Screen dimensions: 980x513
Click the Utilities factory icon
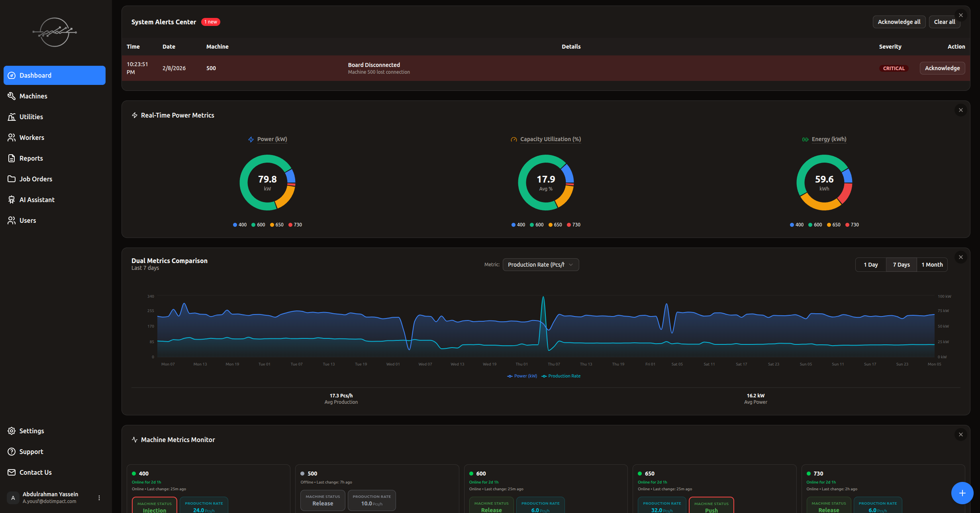pyautogui.click(x=12, y=117)
